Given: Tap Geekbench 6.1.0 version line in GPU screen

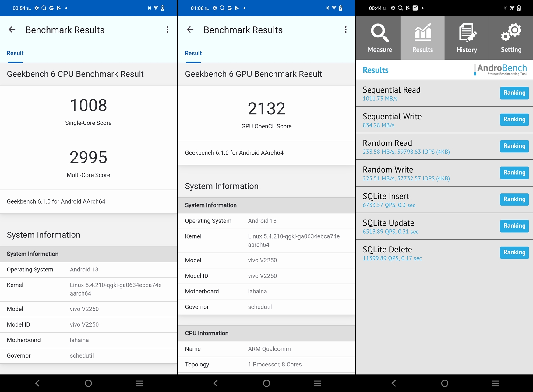Looking at the screenshot, I should (x=266, y=153).
